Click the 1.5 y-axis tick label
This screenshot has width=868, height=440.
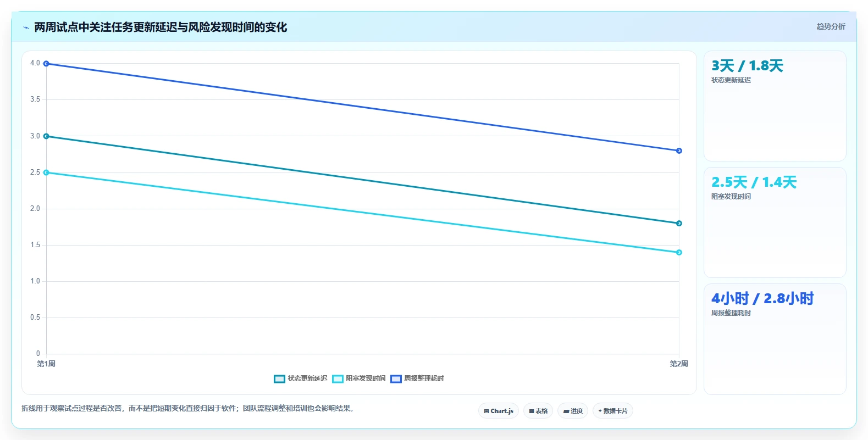[x=35, y=245]
